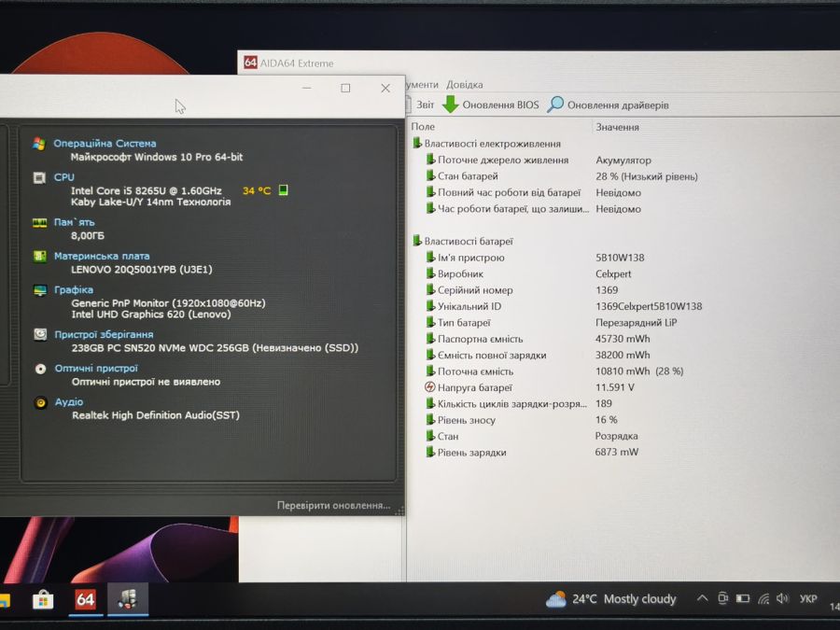Click the Windows flag operating system icon
The width and height of the screenshot is (840, 630).
click(38, 144)
